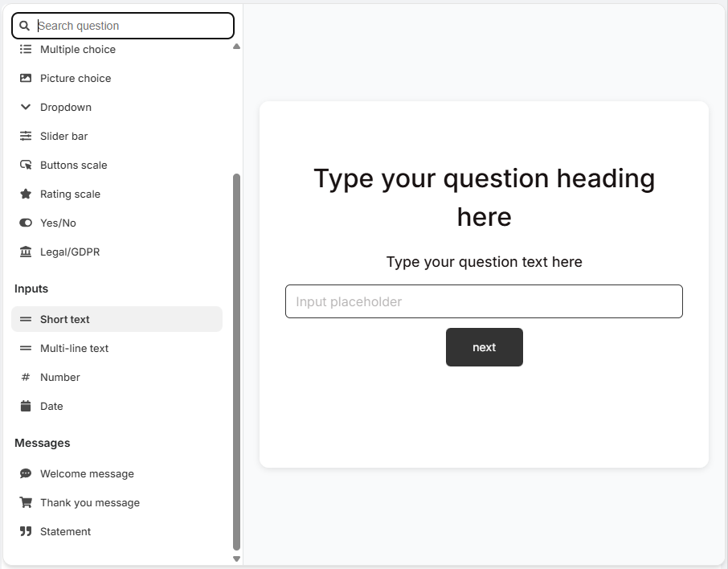Select the Buttons scale question type
Viewport: 728px width, 569px height.
[73, 165]
